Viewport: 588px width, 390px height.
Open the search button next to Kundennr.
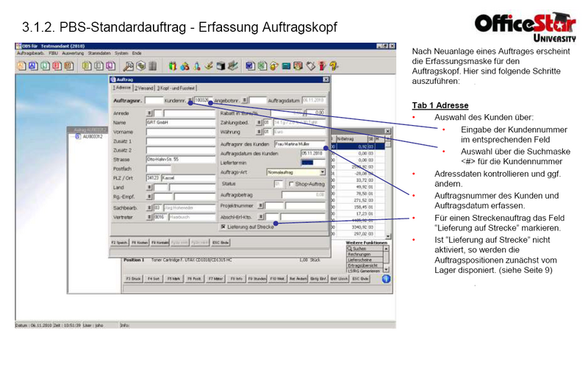190,100
